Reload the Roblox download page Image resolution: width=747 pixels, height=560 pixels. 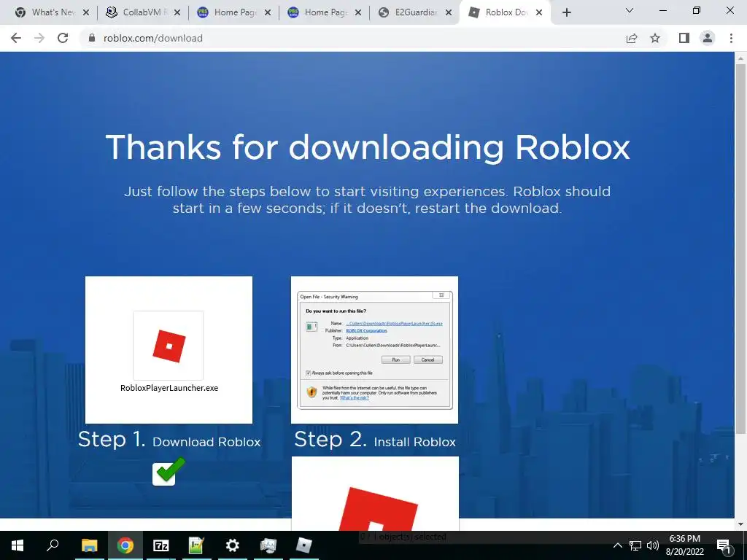[63, 38]
